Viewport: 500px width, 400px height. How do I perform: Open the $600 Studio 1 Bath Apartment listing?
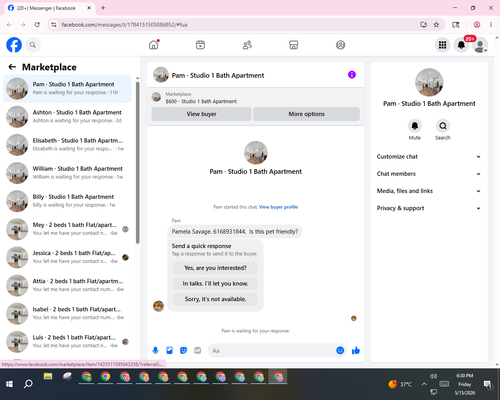(x=201, y=101)
